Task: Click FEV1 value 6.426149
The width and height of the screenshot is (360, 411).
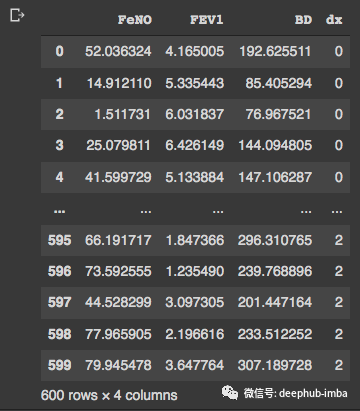Action: 194,145
